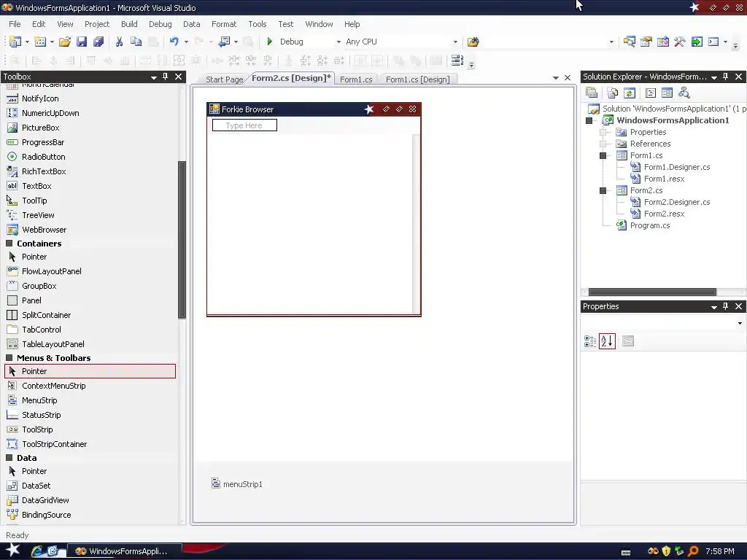Click View Designer icon in Solution Explorer
The height and width of the screenshot is (560, 747).
pos(667,93)
